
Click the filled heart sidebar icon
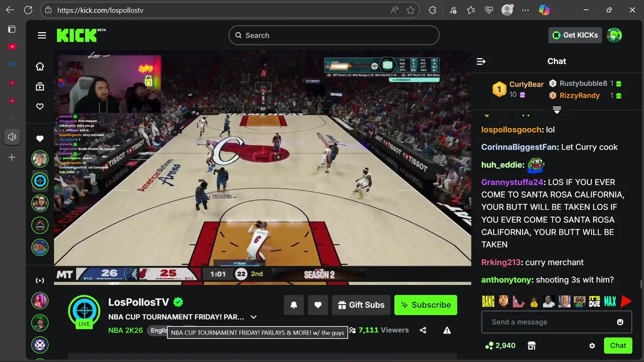pyautogui.click(x=40, y=139)
